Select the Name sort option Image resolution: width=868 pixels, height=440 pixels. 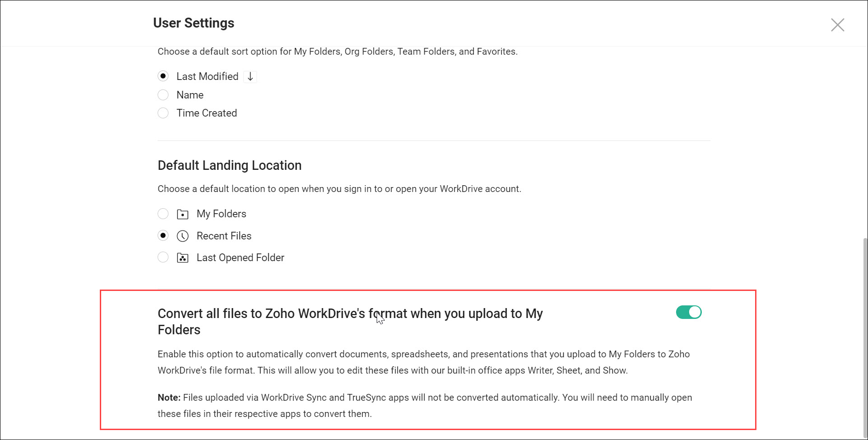(163, 95)
